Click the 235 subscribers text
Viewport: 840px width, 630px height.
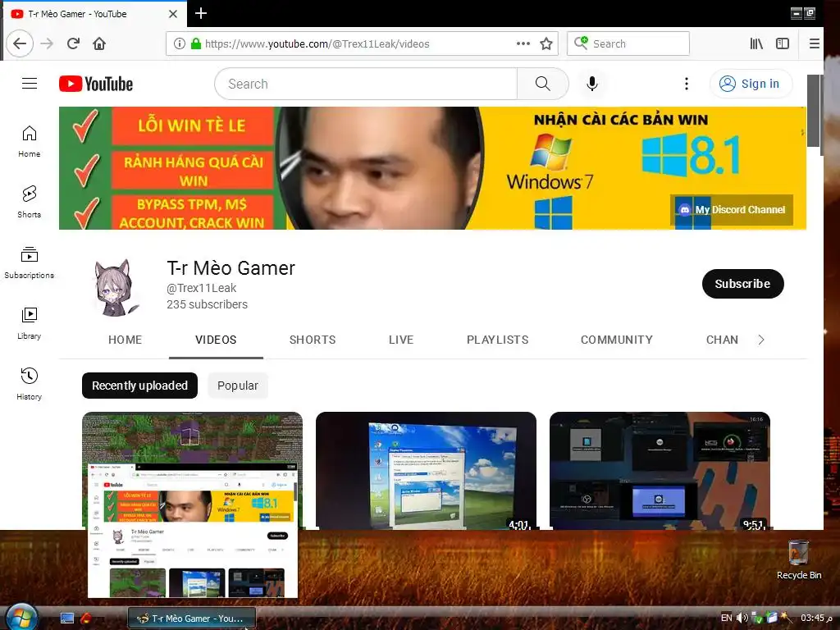[207, 304]
